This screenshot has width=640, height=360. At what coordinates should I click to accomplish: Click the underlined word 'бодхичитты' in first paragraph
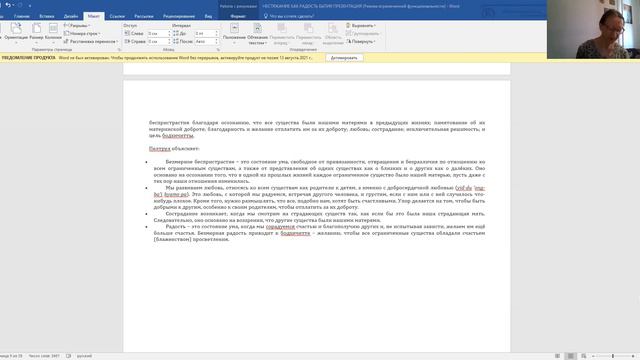[x=178, y=136]
